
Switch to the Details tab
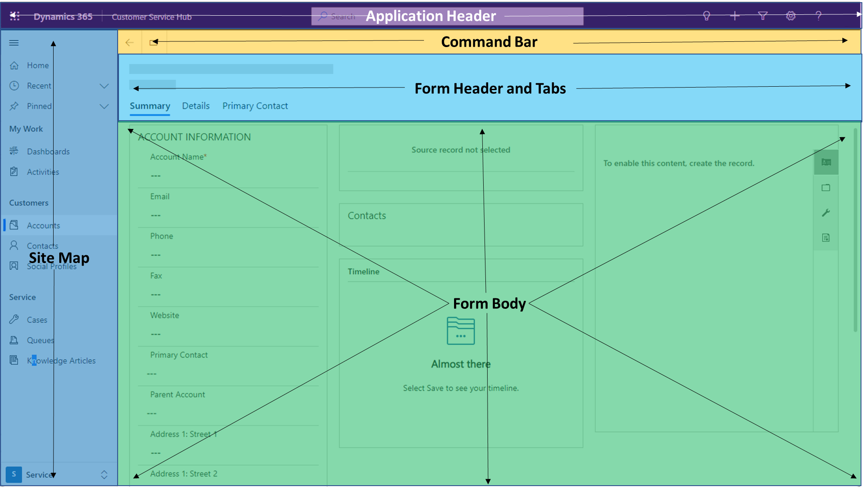196,105
